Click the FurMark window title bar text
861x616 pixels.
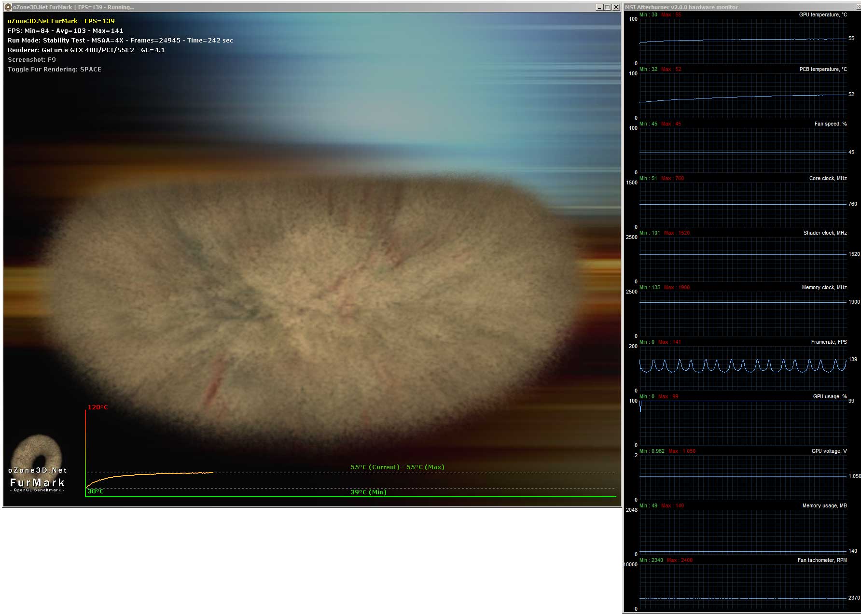click(73, 7)
